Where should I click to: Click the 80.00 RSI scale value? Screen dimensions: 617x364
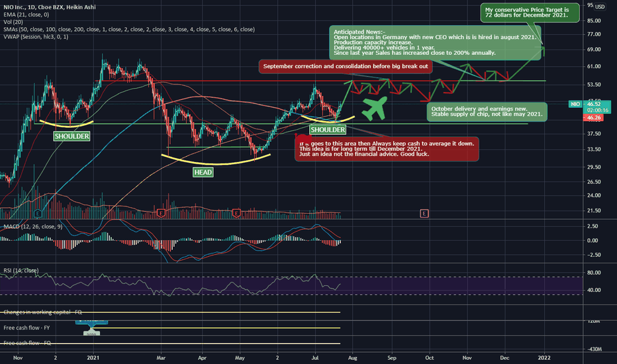point(594,272)
